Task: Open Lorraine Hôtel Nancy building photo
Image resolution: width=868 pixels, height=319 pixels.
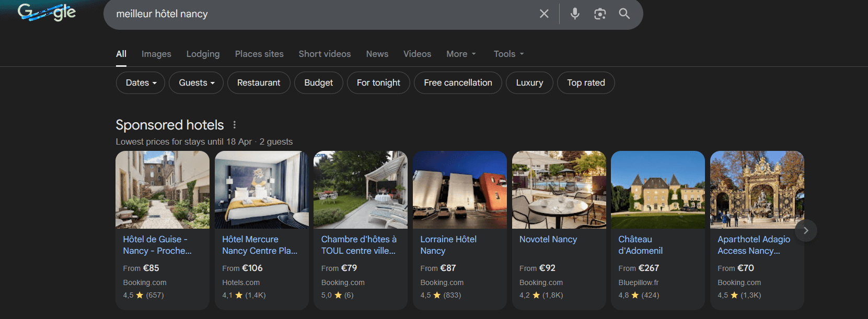Action: tap(460, 190)
